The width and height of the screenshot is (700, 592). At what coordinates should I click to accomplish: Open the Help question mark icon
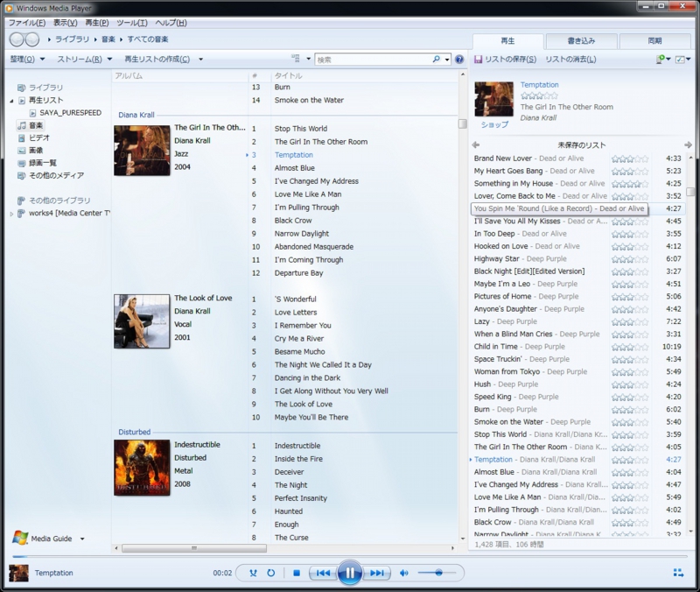pyautogui.click(x=458, y=60)
